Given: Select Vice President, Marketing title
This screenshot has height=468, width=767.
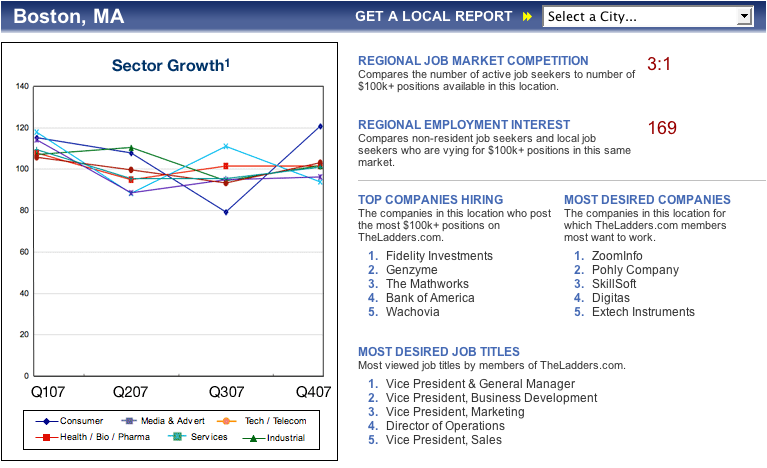Looking at the screenshot, I should tap(455, 412).
